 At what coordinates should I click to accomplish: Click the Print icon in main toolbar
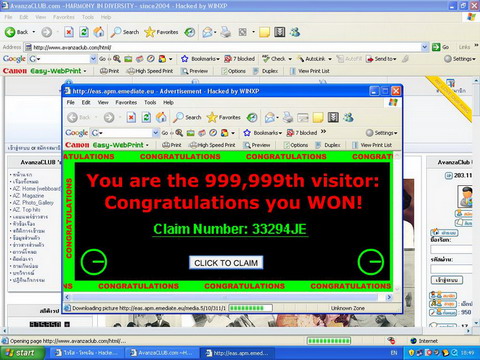point(226,32)
